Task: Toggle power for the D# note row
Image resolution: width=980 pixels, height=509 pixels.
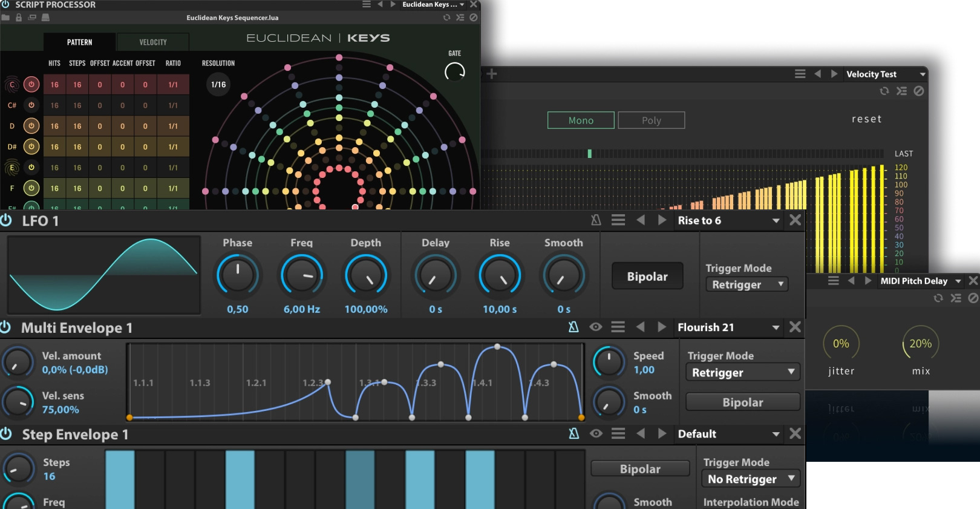Action: point(31,146)
